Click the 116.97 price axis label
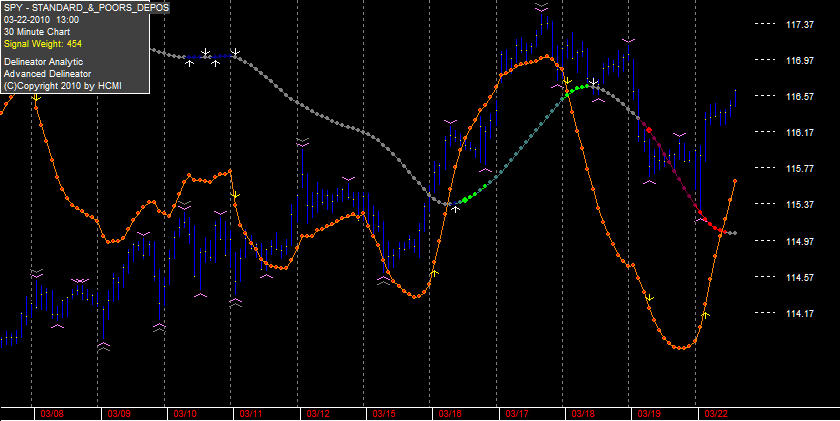 pos(799,60)
